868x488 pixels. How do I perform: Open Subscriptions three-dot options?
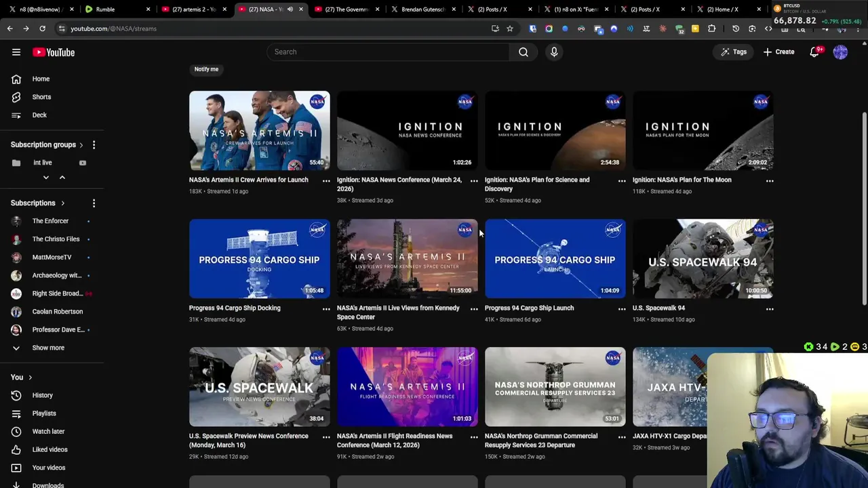(94, 203)
